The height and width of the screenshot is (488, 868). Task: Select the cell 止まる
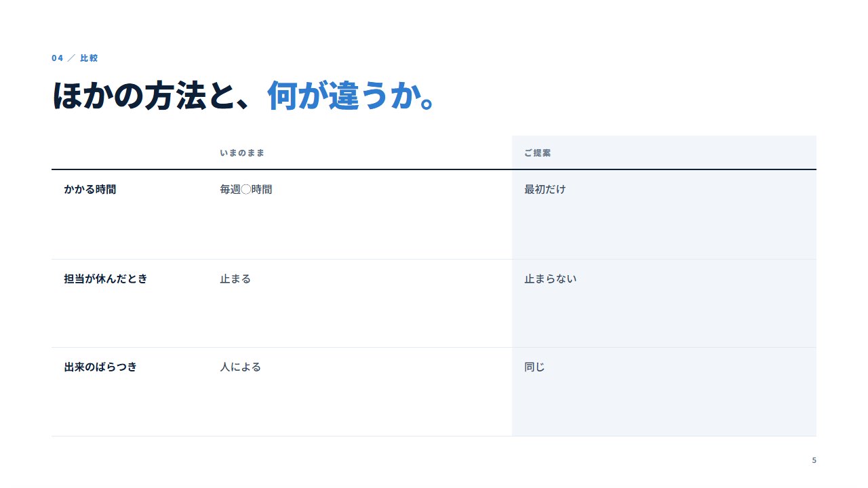pos(235,279)
